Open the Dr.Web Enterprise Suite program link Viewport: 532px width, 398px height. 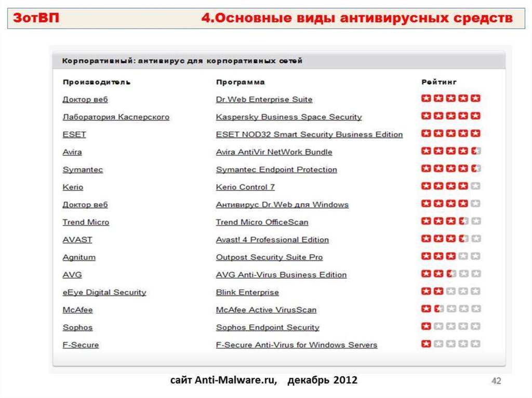pos(264,99)
